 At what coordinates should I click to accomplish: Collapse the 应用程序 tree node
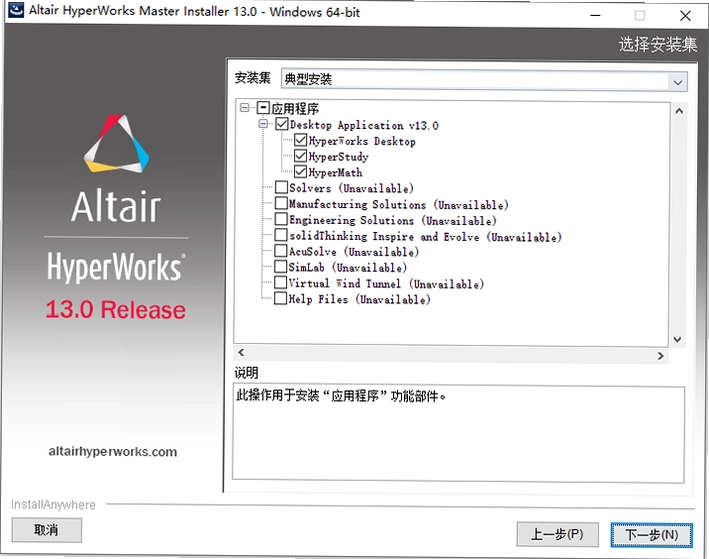click(x=245, y=108)
